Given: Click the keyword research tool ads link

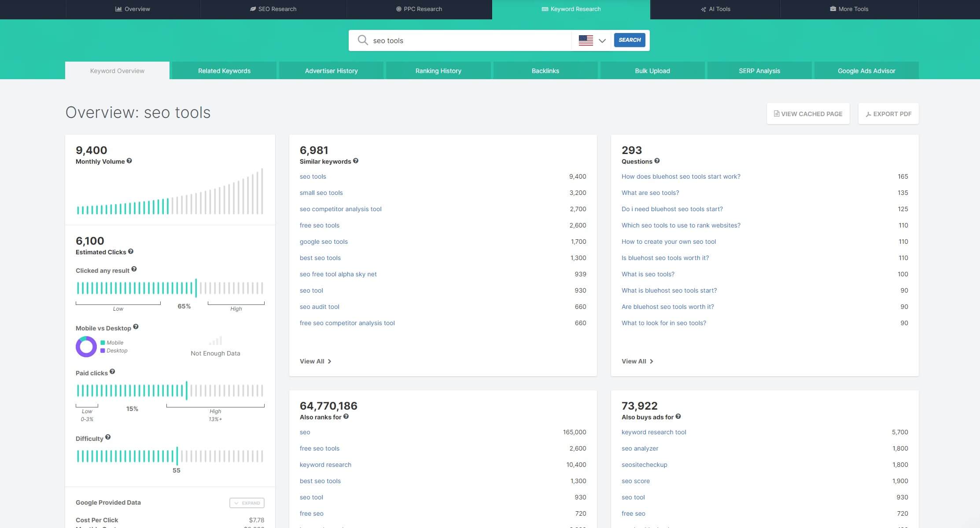Looking at the screenshot, I should coord(652,432).
